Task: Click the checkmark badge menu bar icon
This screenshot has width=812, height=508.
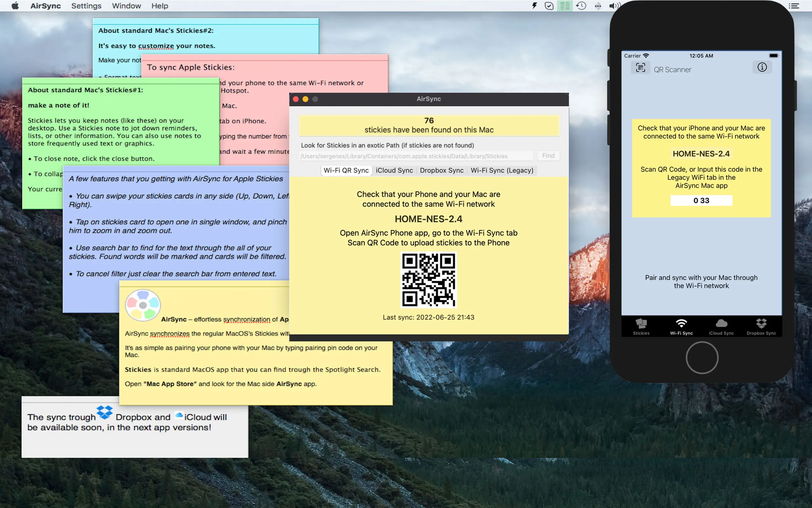Action: tap(549, 6)
